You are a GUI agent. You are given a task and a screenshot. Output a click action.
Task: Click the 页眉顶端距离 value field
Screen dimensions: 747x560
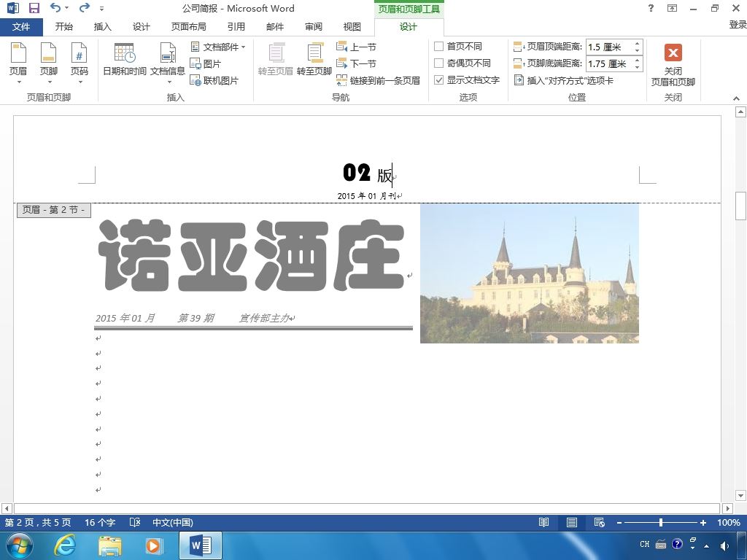(x=609, y=47)
